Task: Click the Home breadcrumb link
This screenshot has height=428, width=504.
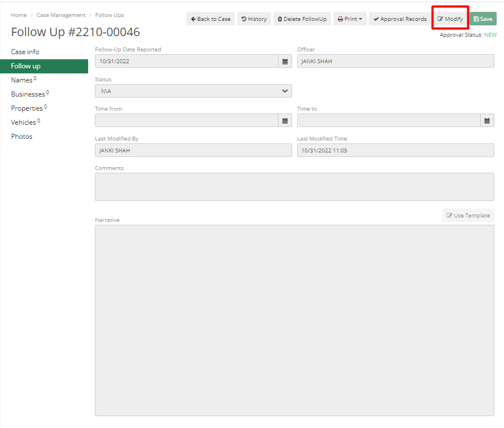Action: click(x=19, y=15)
